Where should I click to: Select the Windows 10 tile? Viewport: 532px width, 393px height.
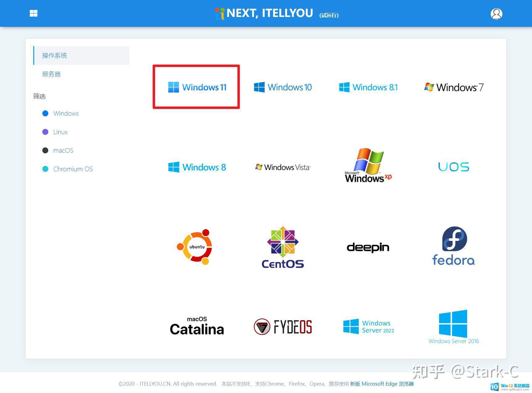[283, 87]
